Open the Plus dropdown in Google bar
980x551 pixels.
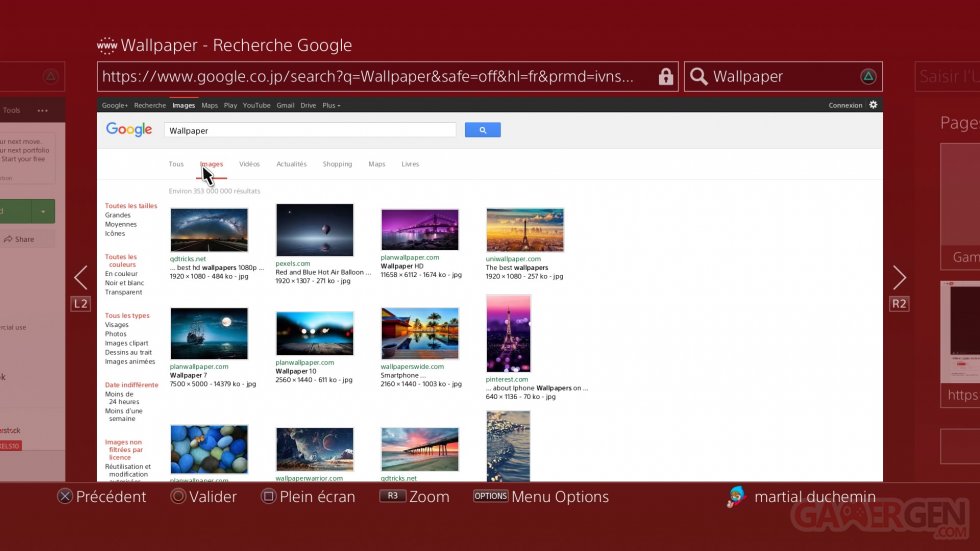tap(331, 106)
